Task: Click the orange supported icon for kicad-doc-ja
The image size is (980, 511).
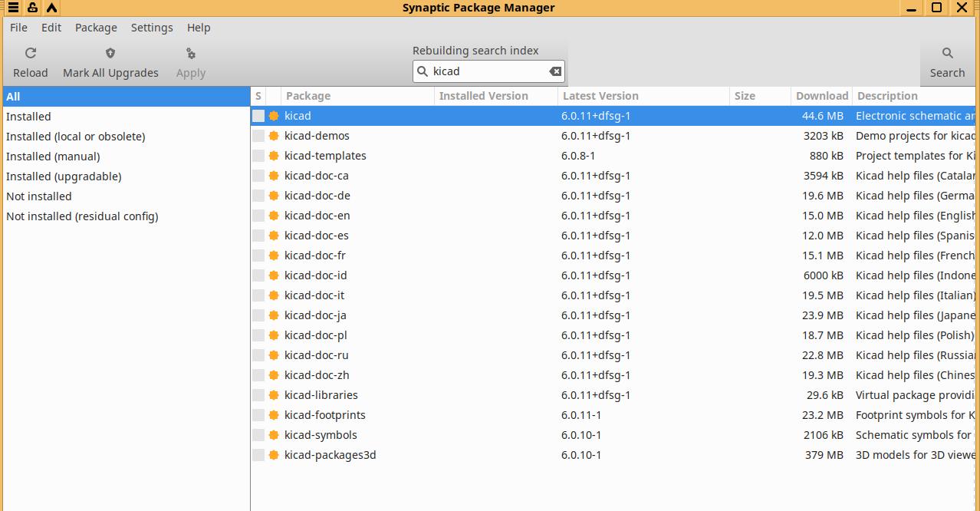Action: [x=274, y=315]
